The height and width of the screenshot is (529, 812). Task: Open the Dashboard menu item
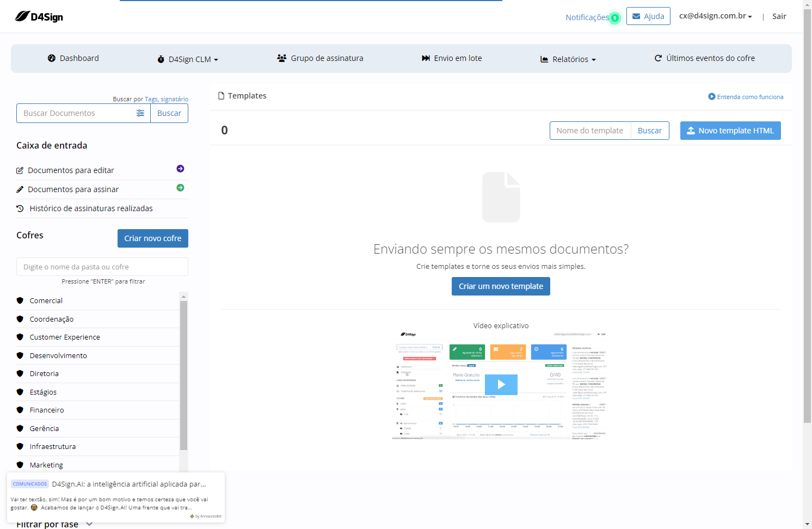(x=73, y=58)
